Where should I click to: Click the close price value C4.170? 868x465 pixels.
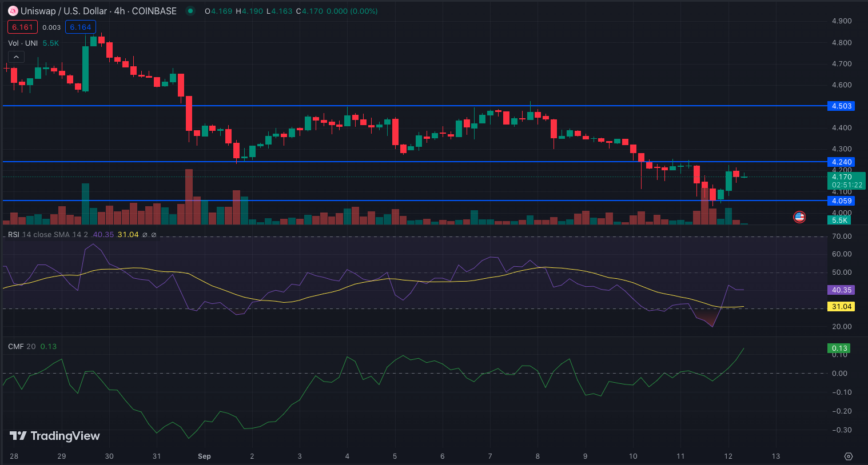pyautogui.click(x=309, y=11)
